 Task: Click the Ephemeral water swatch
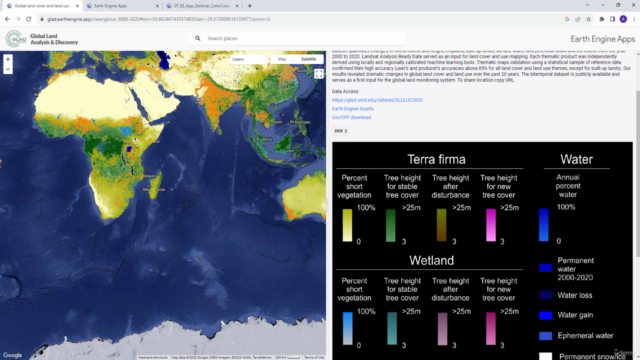pyautogui.click(x=546, y=336)
